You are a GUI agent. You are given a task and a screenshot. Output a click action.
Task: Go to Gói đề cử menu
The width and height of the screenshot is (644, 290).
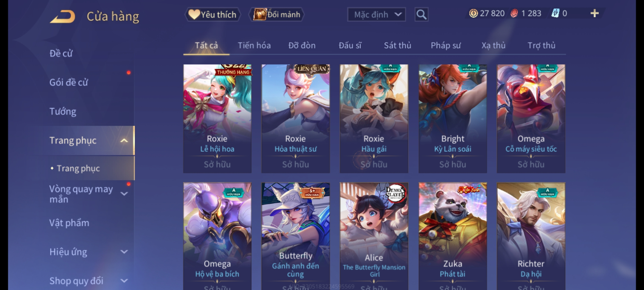coord(69,82)
